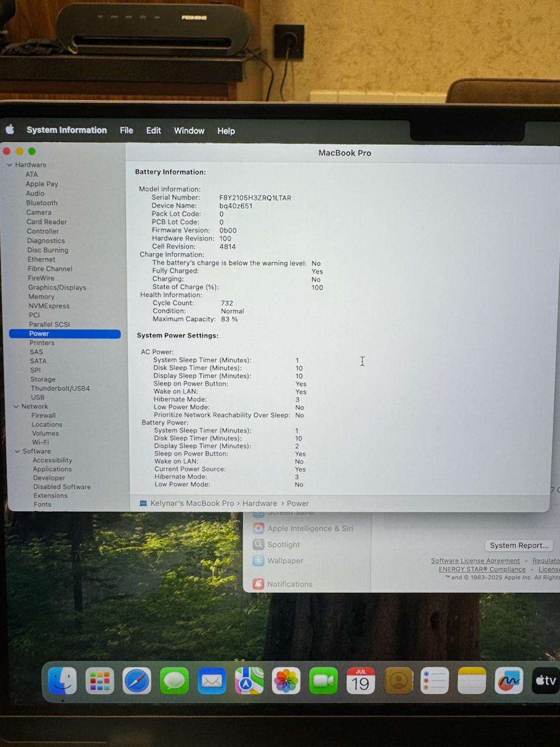Click the serial number F8Y2105H3ZRQ1LTAR
This screenshot has height=747, width=560.
tap(255, 198)
